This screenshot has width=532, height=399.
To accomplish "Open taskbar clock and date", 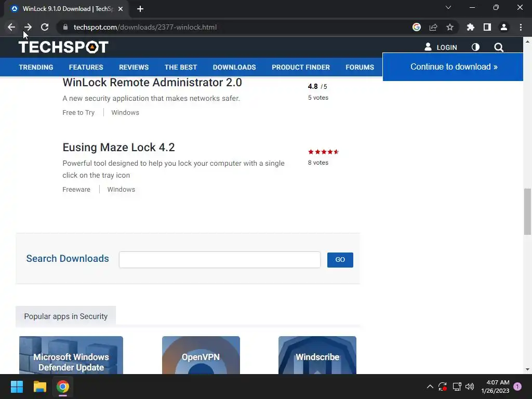I will [x=495, y=387].
